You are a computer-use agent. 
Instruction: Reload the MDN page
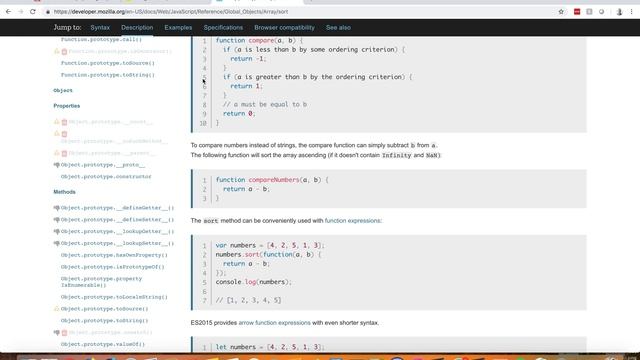(x=33, y=12)
